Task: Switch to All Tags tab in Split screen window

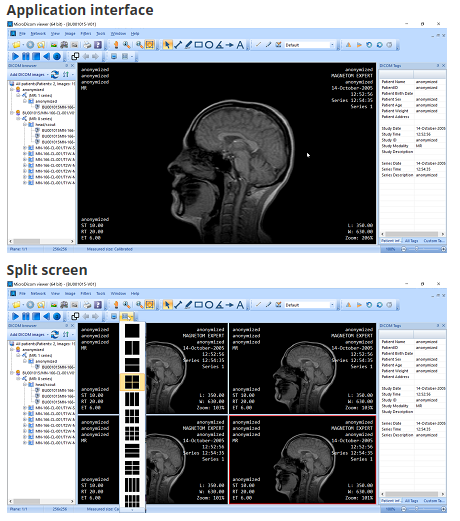Action: [x=412, y=500]
